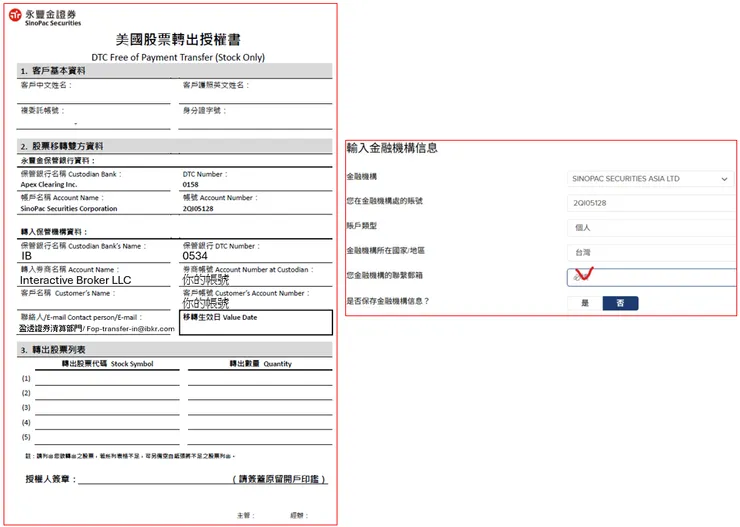
Task: Click account name SinoPac Securities Corporation
Action: tap(69, 209)
